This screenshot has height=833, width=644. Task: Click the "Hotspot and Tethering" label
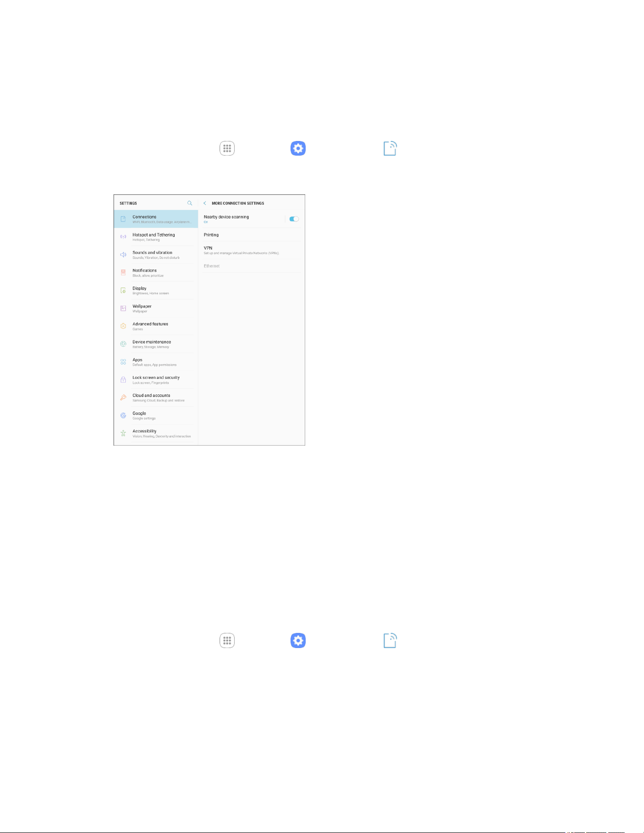(154, 235)
